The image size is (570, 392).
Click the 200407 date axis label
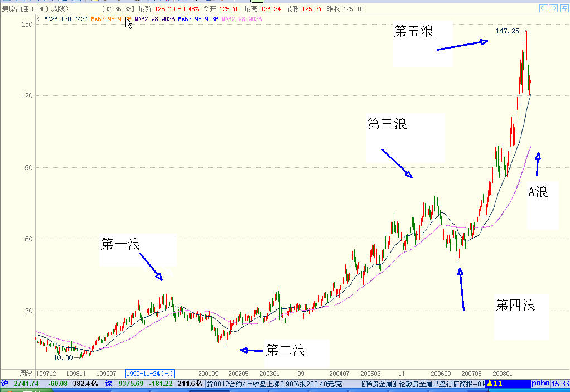339,374
